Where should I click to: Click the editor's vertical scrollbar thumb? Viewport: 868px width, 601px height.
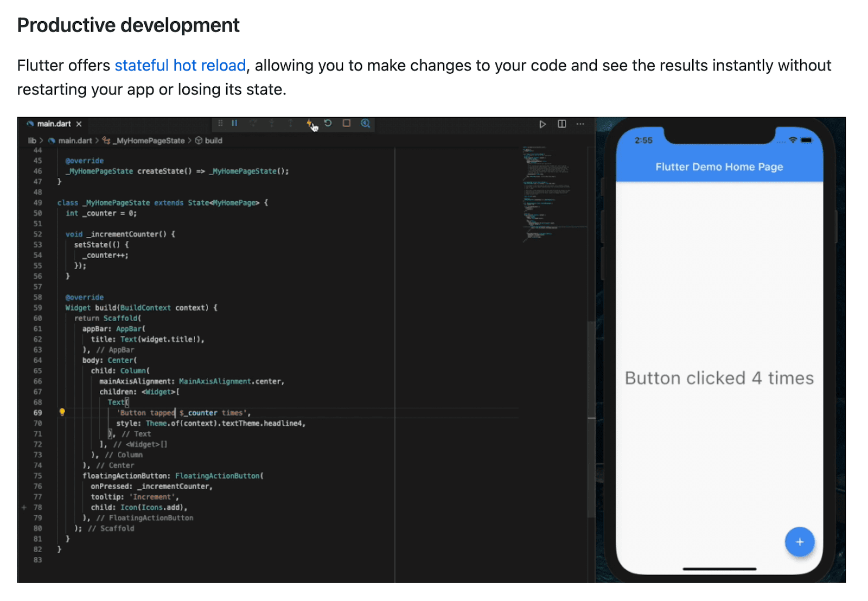[x=591, y=419]
